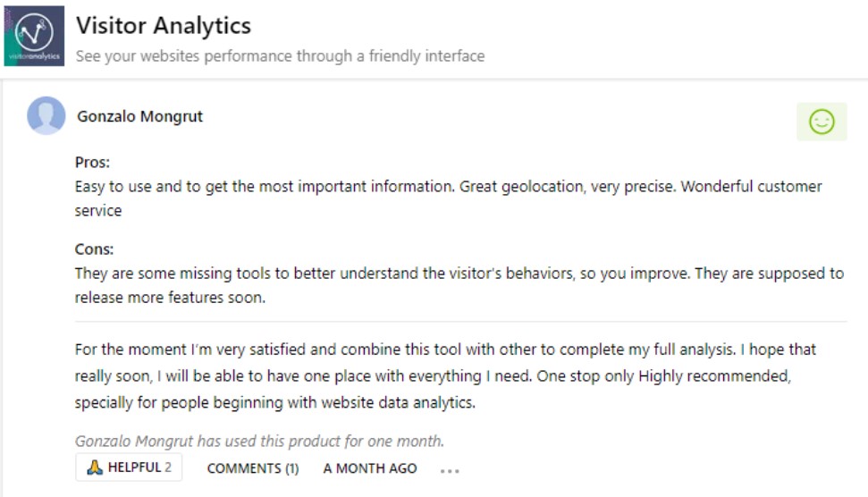The width and height of the screenshot is (868, 497).
Task: Click the review summary paragraph
Action: [x=444, y=350]
